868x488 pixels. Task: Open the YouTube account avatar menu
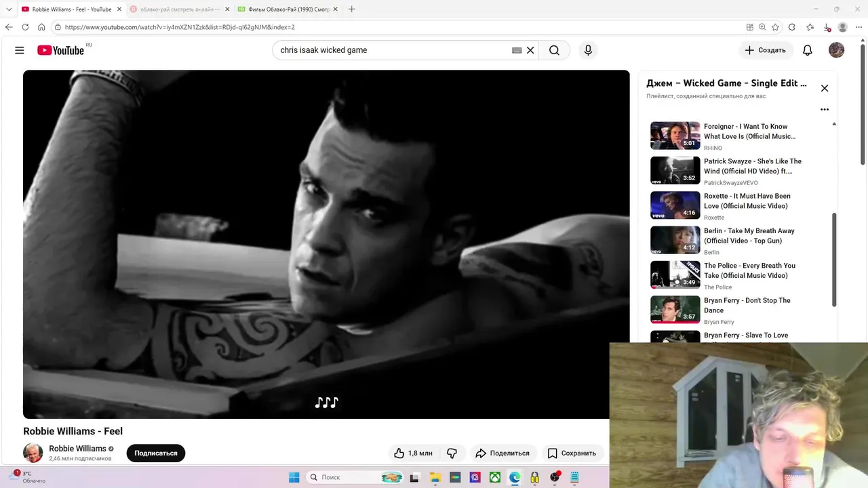click(836, 50)
